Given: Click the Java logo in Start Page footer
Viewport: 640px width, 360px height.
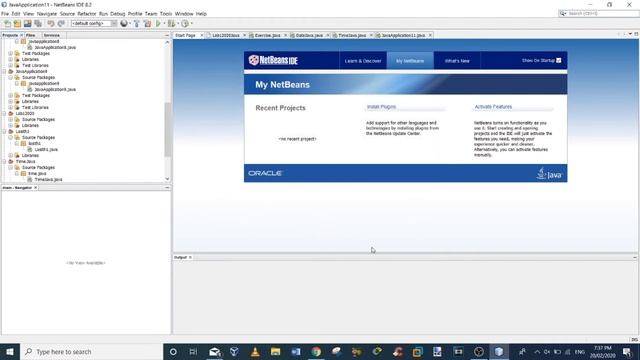Looking at the screenshot, I should pyautogui.click(x=549, y=173).
